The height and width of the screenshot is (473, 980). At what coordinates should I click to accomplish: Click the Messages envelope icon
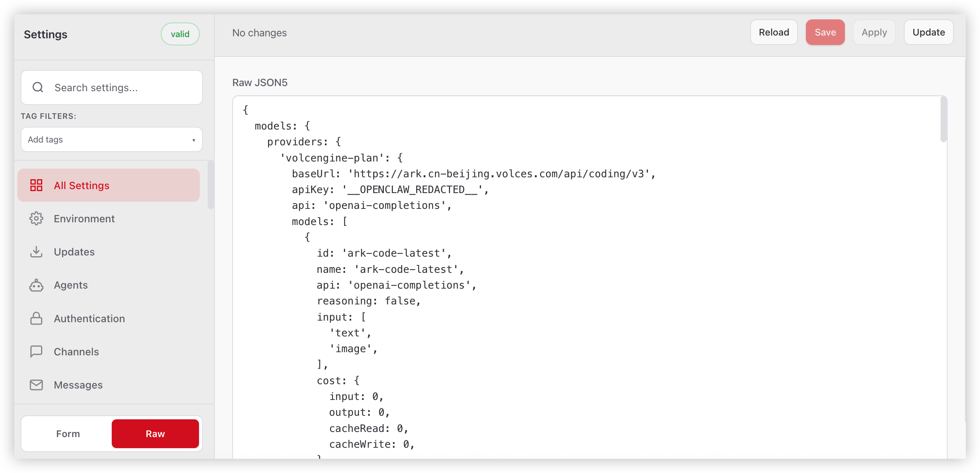(36, 385)
